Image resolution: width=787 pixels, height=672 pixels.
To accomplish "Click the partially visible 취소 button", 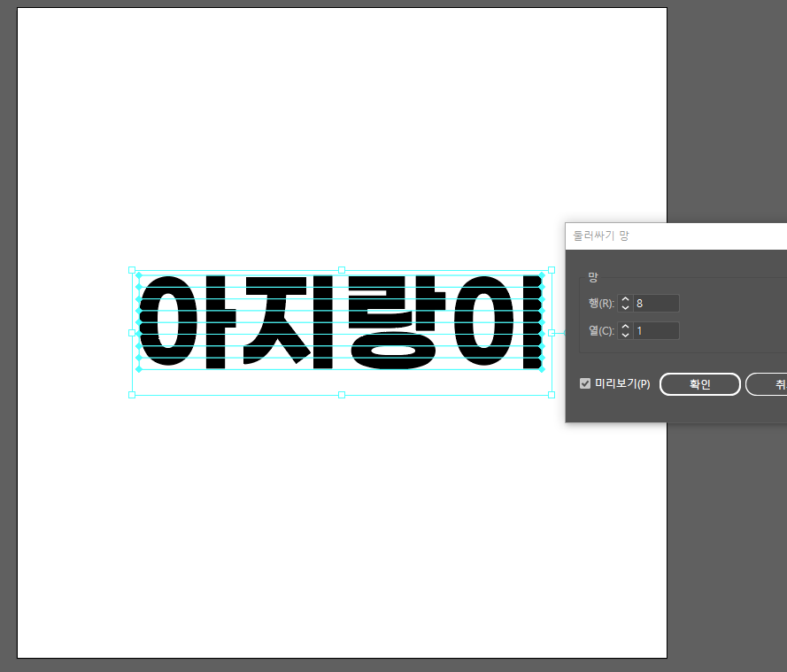I will click(x=767, y=384).
